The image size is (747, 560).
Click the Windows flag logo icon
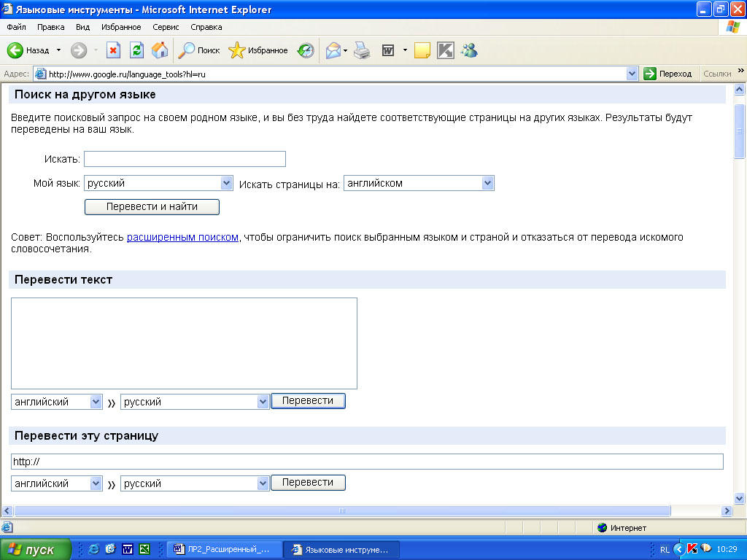[x=732, y=27]
